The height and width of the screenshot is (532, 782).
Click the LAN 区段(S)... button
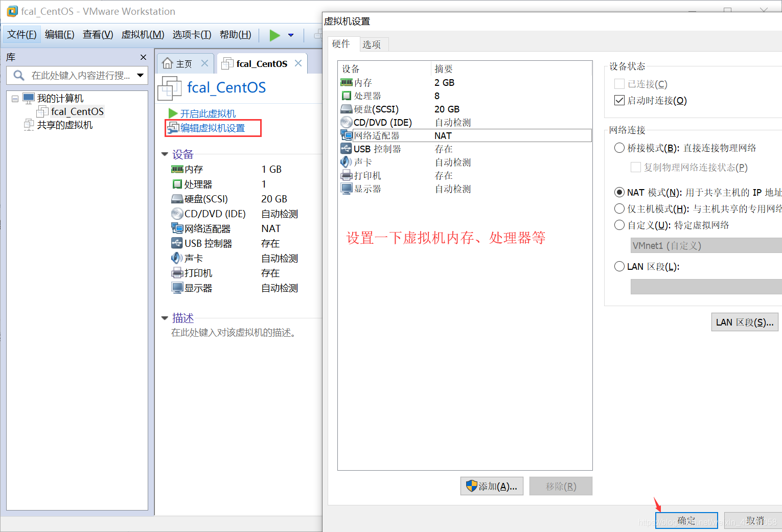pos(745,322)
